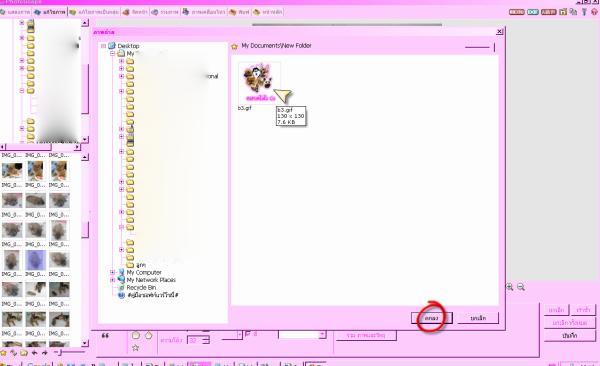Click the back arrow icon below the thumbnails
The height and width of the screenshot is (366, 600).
tap(34, 353)
